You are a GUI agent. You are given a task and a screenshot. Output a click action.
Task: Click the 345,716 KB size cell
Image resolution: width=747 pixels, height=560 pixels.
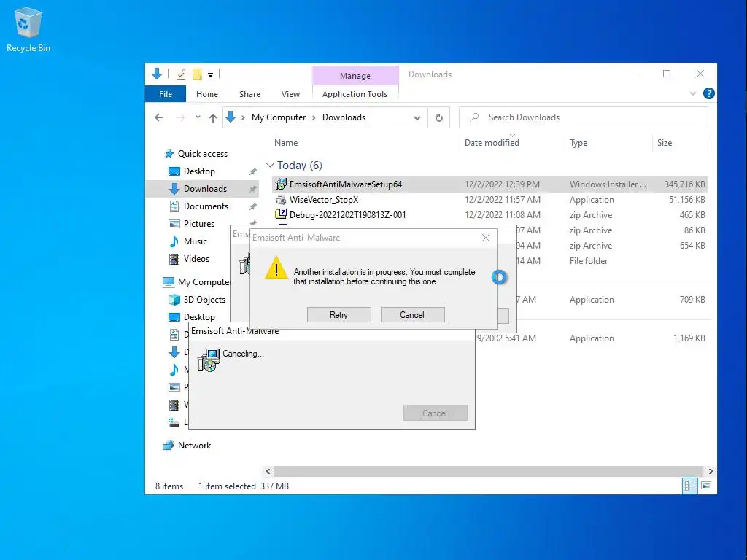[x=684, y=184]
